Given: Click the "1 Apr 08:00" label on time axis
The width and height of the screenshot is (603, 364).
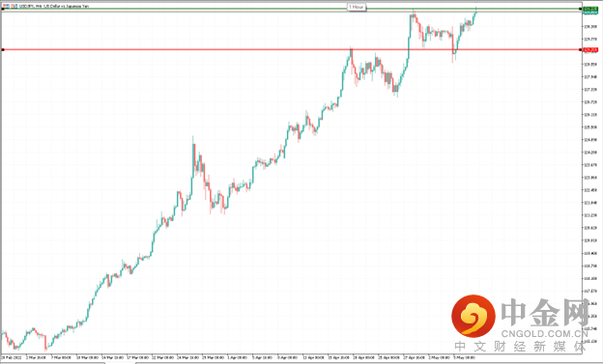Looking at the screenshot, I should coord(237,357).
